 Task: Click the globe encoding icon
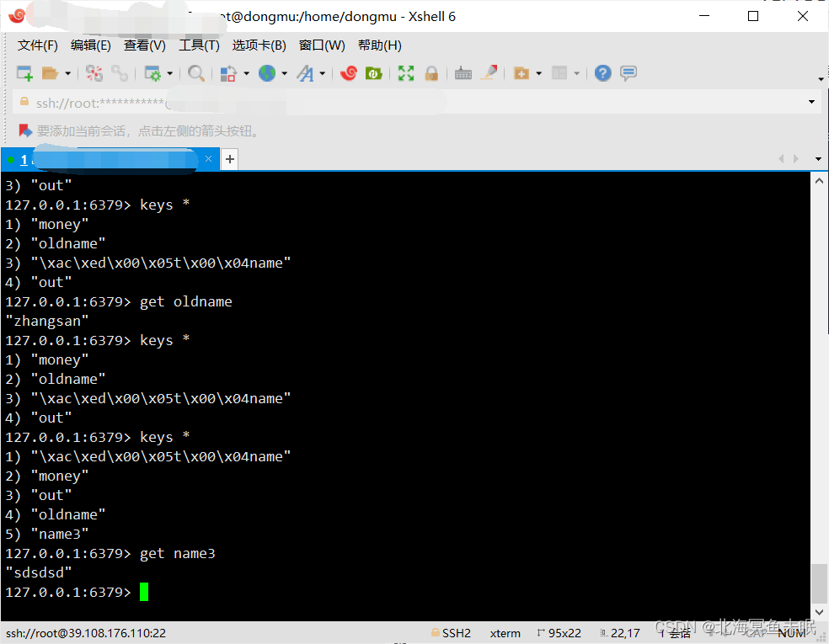click(x=267, y=73)
